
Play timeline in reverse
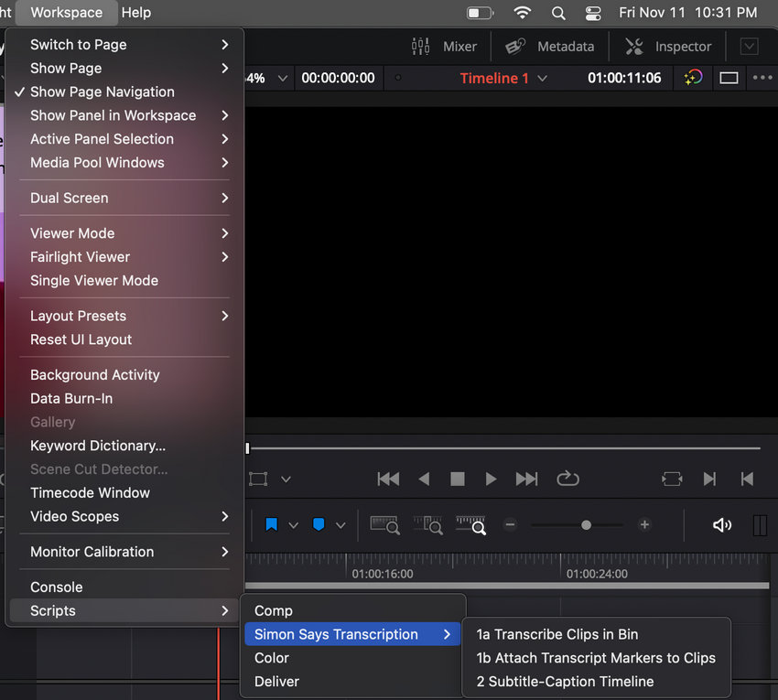[x=424, y=479]
